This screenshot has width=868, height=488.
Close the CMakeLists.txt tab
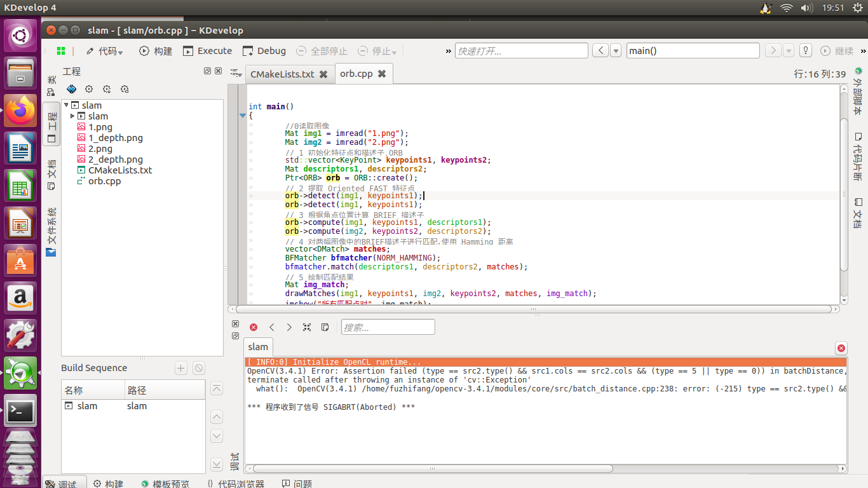click(x=323, y=74)
